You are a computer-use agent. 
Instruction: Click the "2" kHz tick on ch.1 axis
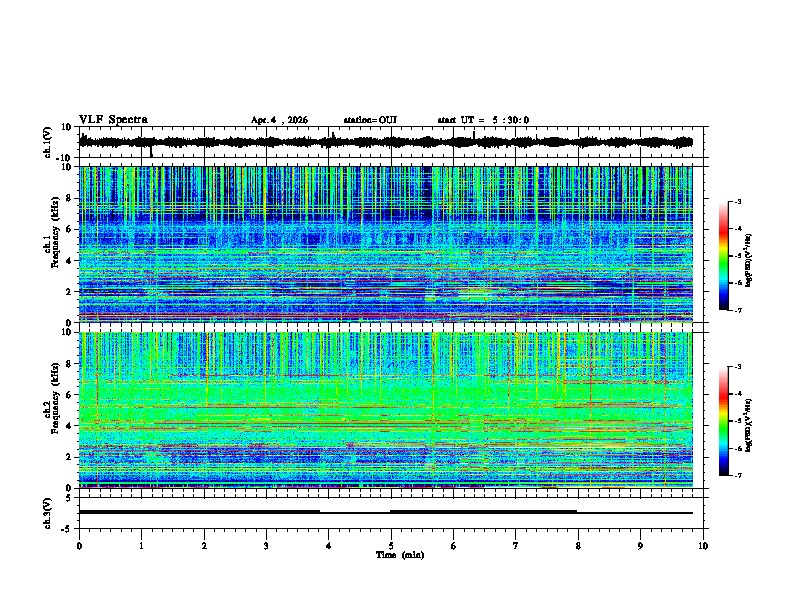[70, 291]
